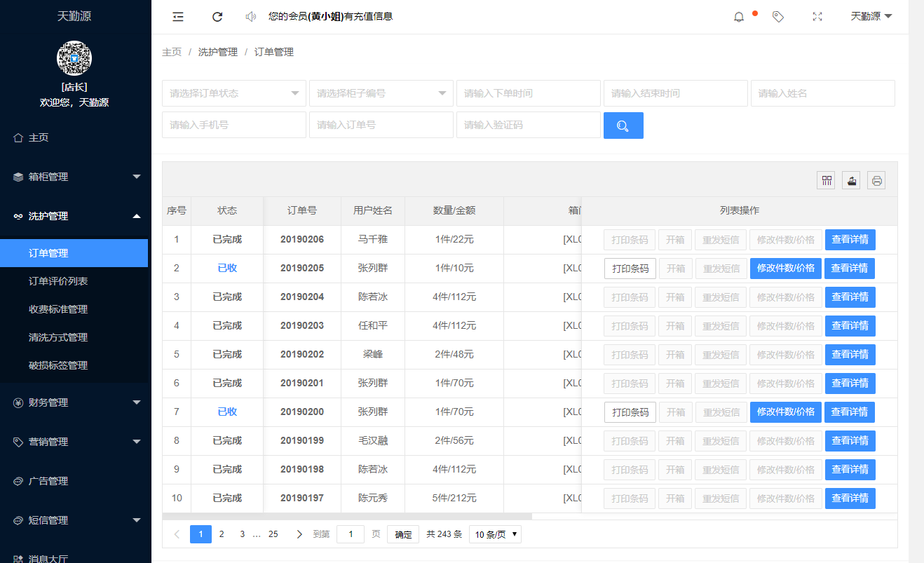Open the export icon above the table
924x563 pixels.
pos(851,180)
